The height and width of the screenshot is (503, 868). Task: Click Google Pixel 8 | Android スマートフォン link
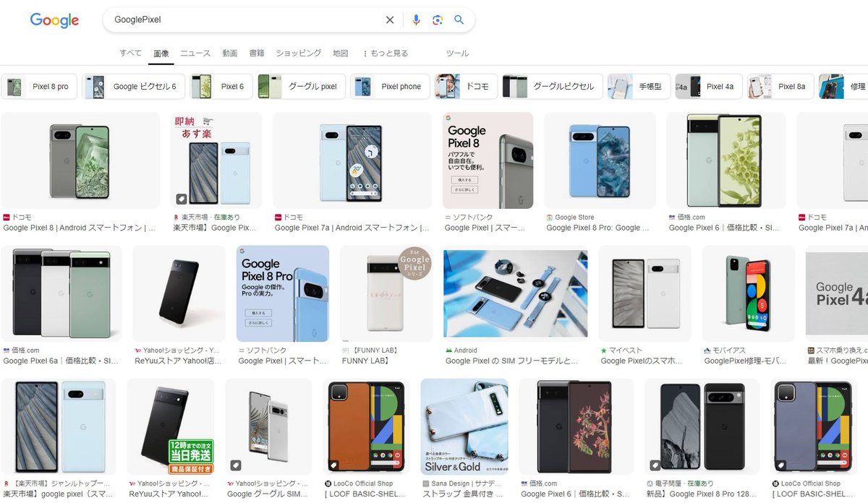pos(79,228)
